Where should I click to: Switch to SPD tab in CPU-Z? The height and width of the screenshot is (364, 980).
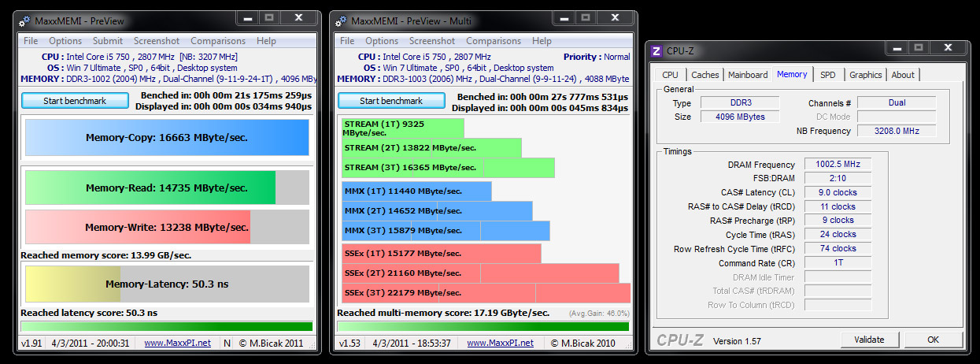pyautogui.click(x=828, y=75)
